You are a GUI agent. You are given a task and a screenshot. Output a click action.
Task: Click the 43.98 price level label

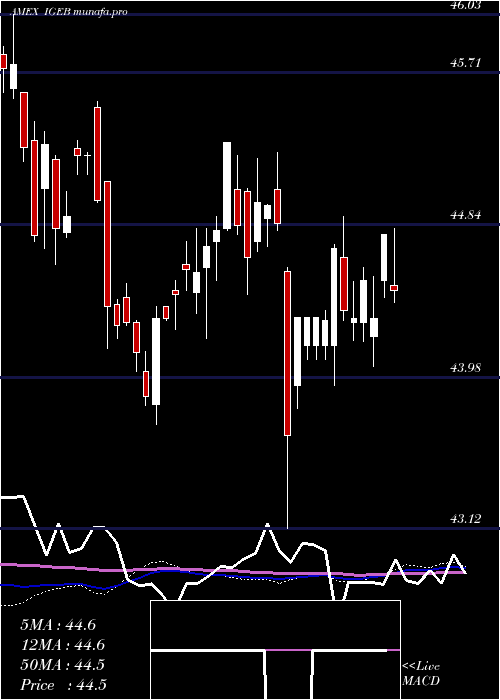[x=466, y=368]
